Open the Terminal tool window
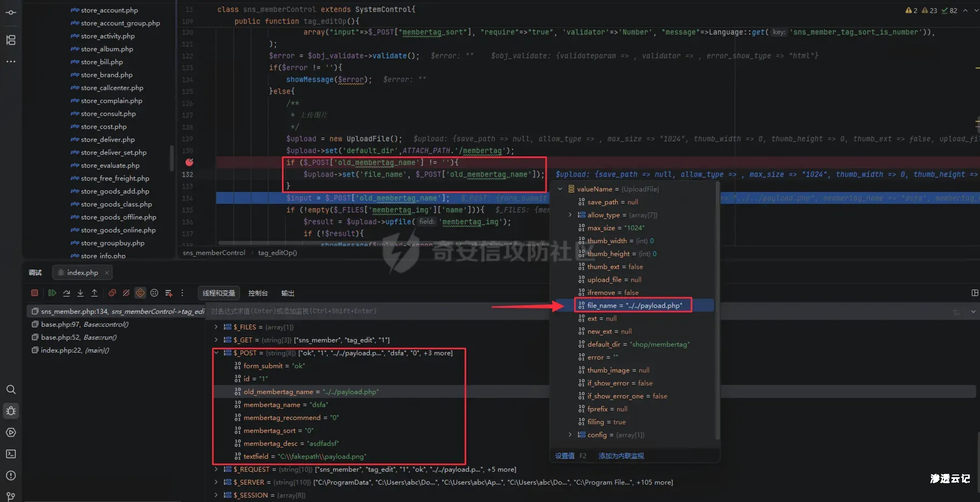Viewport: 980px width, 502px height. (11, 454)
